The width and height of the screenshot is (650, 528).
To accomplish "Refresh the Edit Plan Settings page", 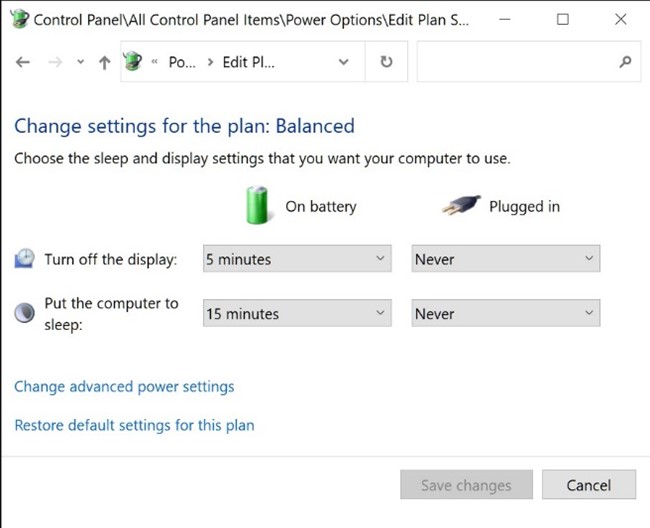I will coord(386,62).
